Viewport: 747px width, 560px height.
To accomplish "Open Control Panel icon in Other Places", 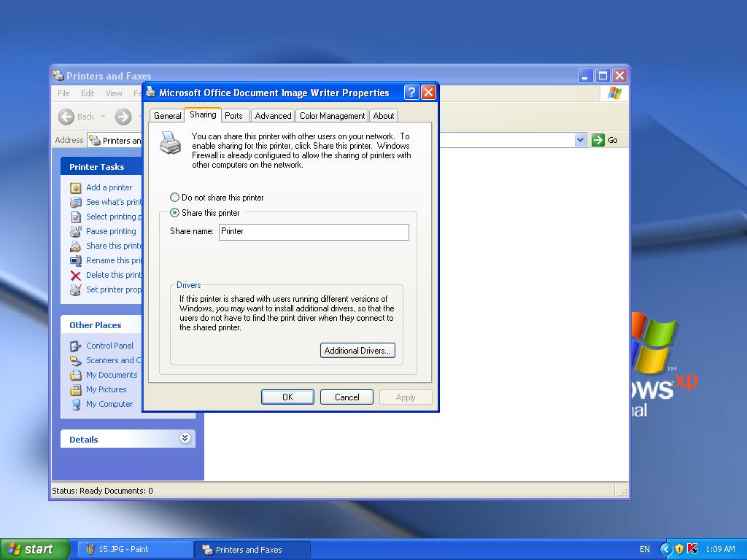I will 75,346.
